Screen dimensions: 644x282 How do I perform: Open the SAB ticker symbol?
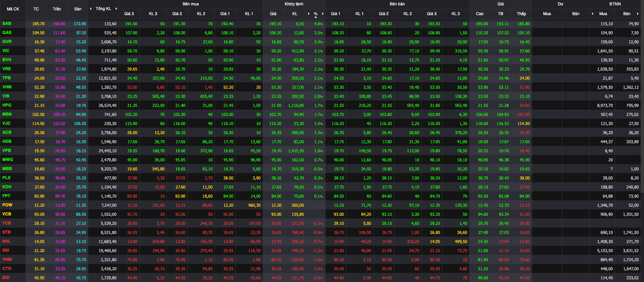coord(7,24)
